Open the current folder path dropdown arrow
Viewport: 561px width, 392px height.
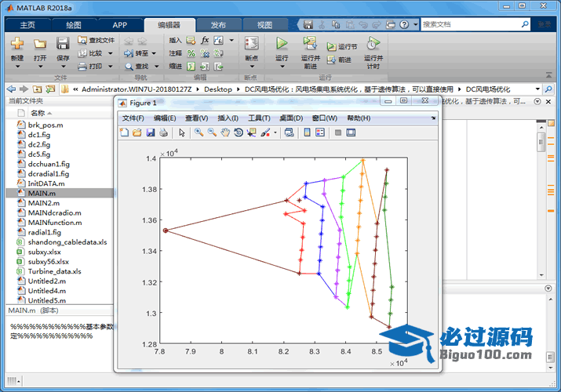point(537,89)
